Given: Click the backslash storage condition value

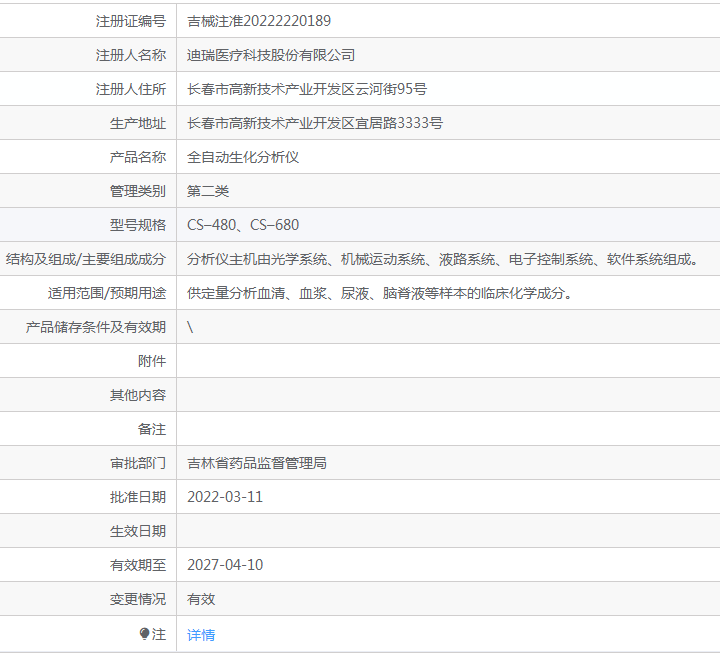Looking at the screenshot, I should pyautogui.click(x=190, y=327).
